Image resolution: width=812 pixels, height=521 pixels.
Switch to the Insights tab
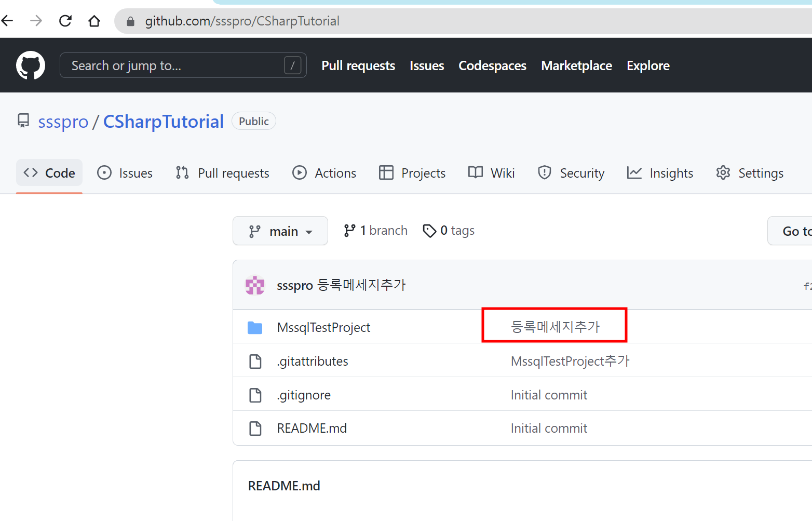[x=660, y=172]
